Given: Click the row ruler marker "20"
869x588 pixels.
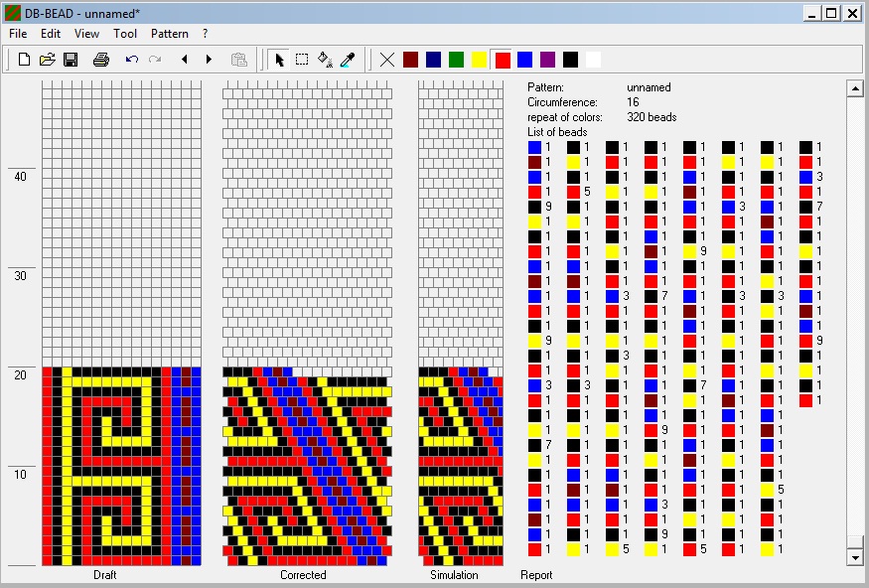Looking at the screenshot, I should point(20,374).
